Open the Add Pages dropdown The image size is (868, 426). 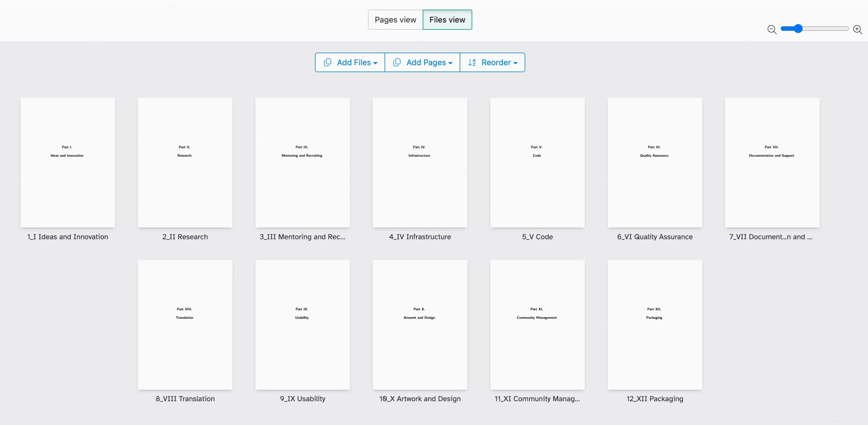422,63
